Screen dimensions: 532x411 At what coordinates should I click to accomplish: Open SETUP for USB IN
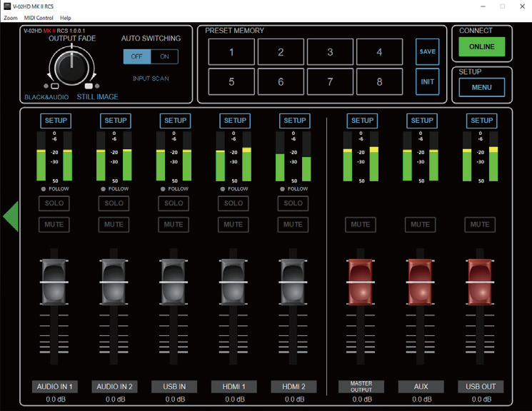[175, 121]
